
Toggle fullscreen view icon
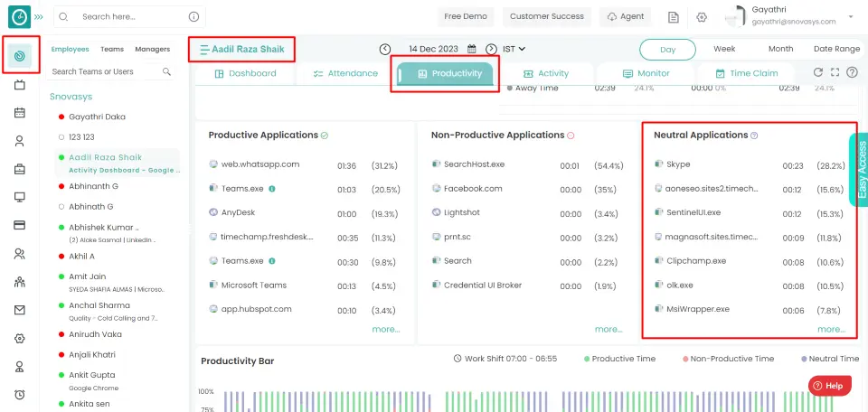tap(835, 72)
